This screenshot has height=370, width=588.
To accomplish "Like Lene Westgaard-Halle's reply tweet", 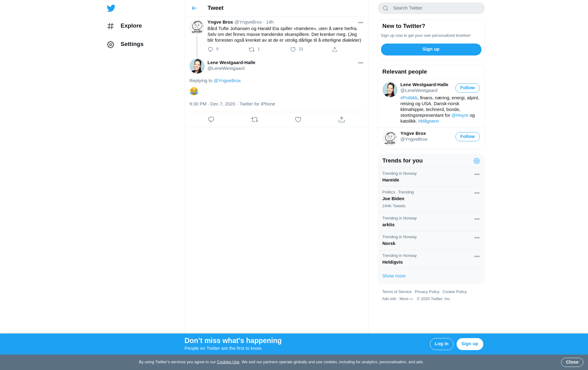I will coord(298,120).
